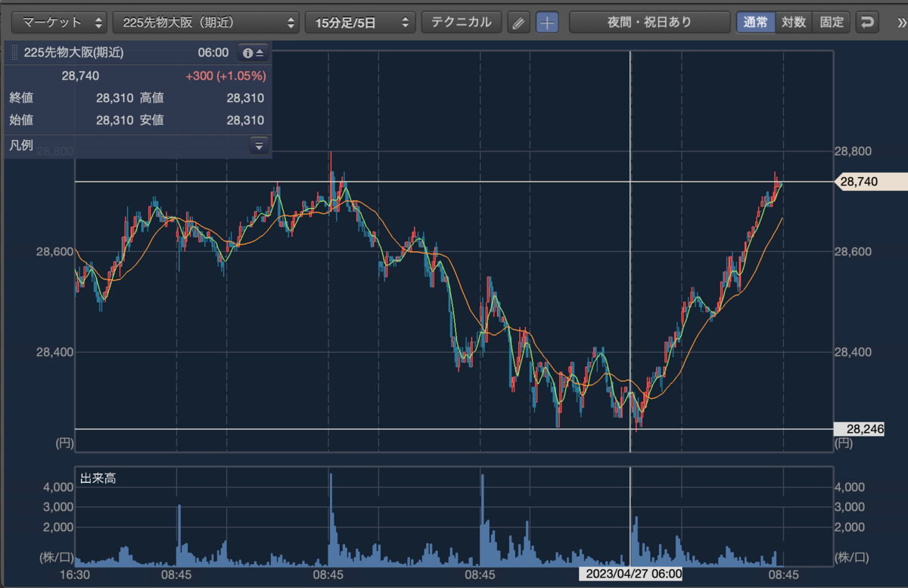Screen dimensions: 908x588
Task: Open the 225先物大阪(期近) symbol selector
Action: (x=206, y=22)
